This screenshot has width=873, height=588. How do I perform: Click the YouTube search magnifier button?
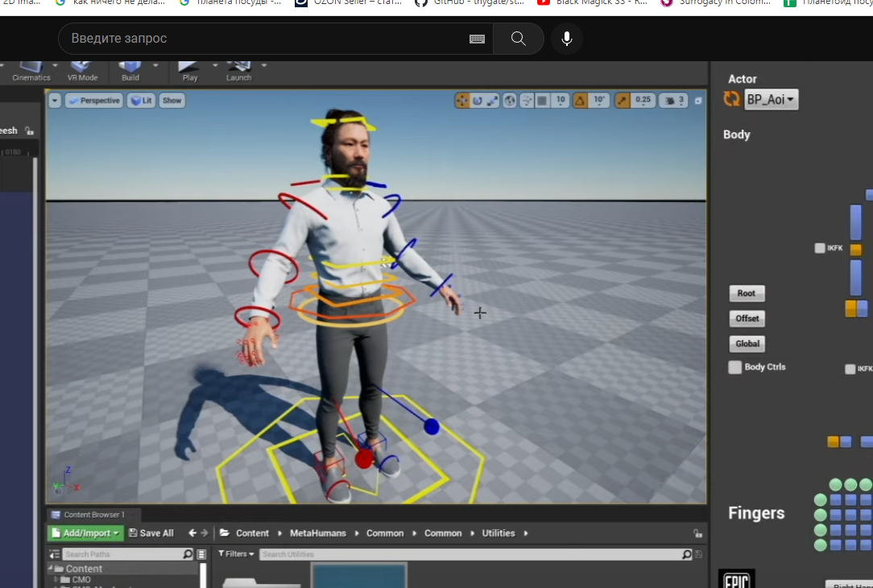click(x=518, y=39)
